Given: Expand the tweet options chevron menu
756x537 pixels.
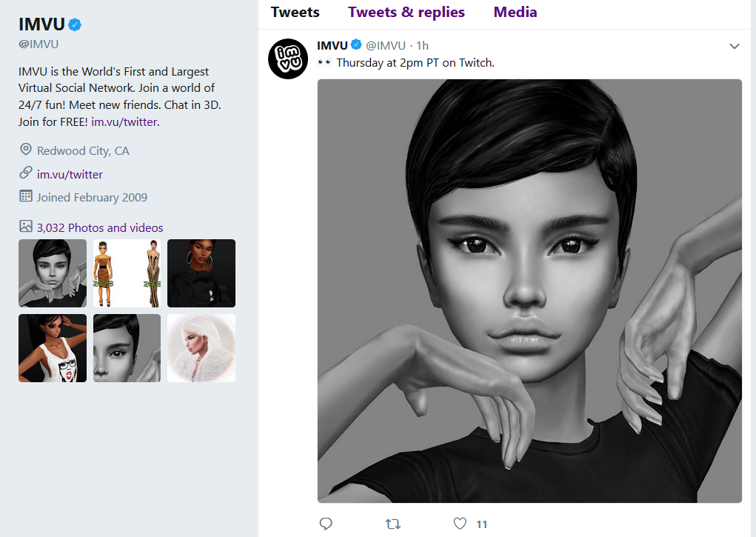Looking at the screenshot, I should click(735, 47).
